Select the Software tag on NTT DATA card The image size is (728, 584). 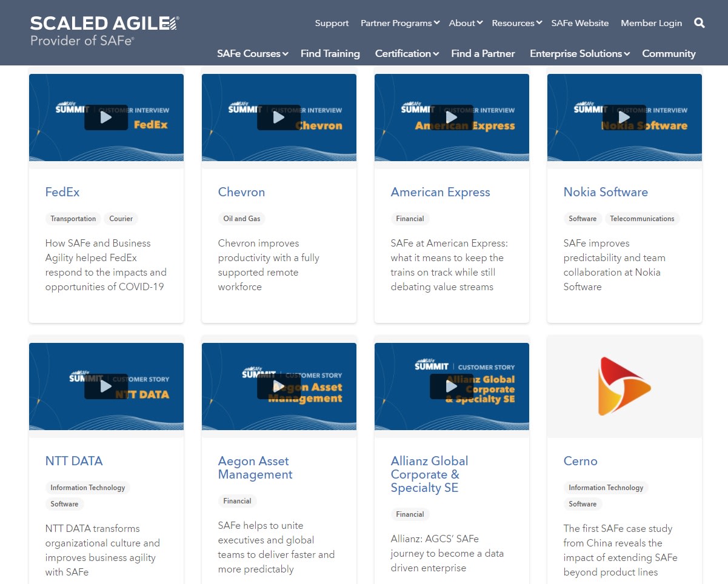tap(64, 504)
